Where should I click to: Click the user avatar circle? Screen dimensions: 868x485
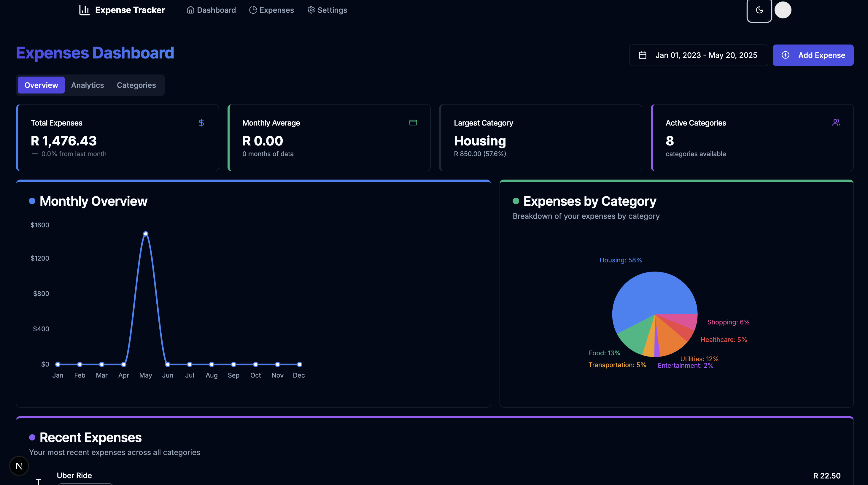click(783, 10)
